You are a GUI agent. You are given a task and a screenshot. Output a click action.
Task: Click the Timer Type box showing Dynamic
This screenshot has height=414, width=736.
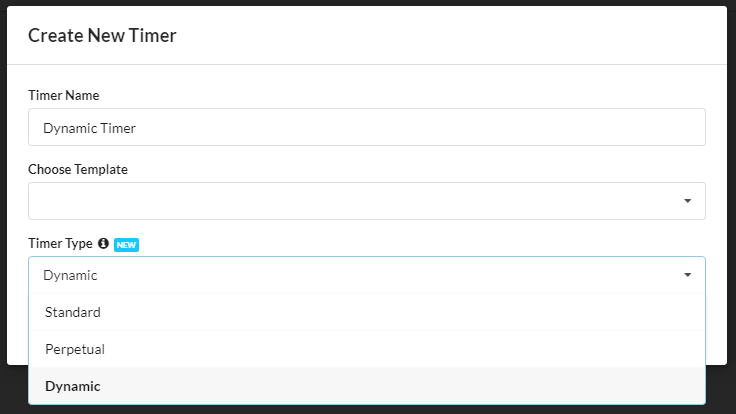(x=367, y=275)
